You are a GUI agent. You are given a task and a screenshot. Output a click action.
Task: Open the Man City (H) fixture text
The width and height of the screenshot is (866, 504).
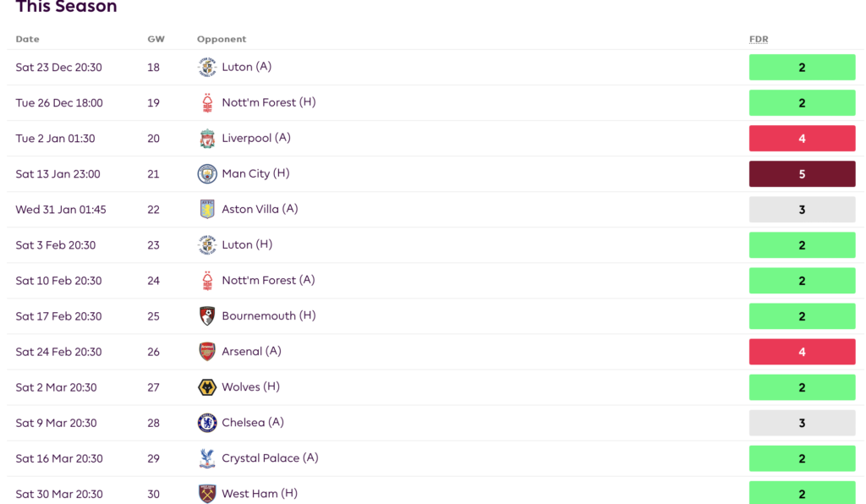[x=255, y=173]
